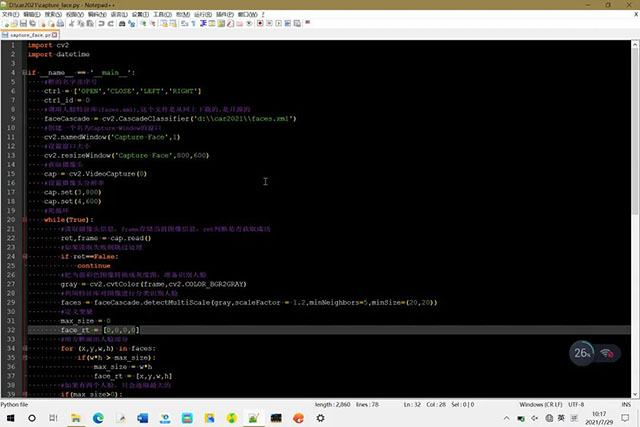Viewport: 640px width, 427px height.
Task: Toggle Word Wrap in the toolbar
Action: 184,24
